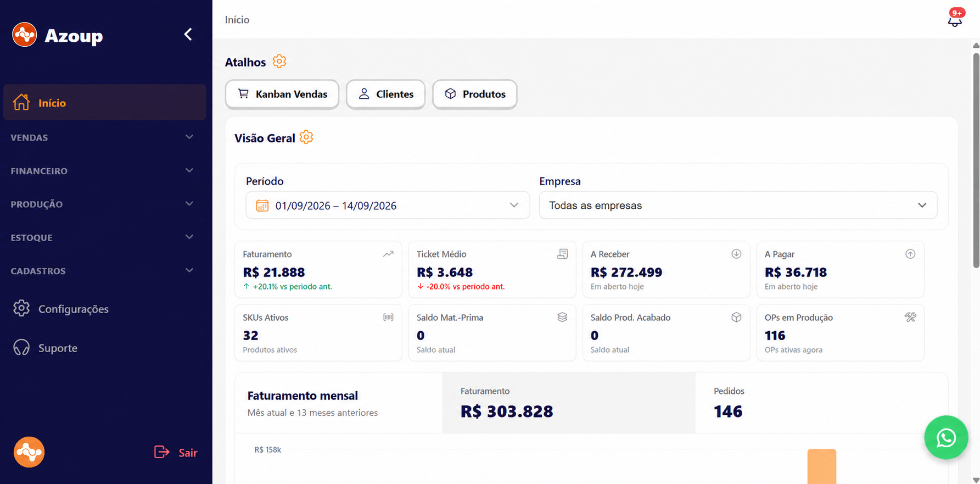Open the WhatsApp chat button

(x=946, y=437)
